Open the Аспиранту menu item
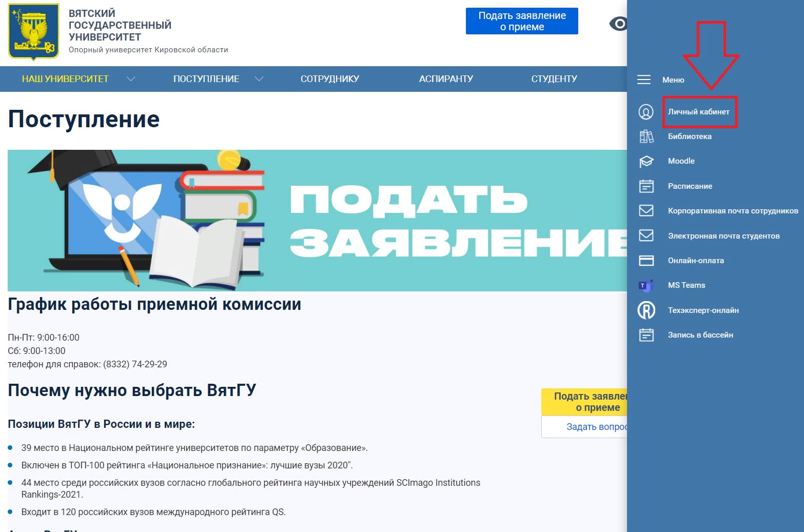This screenshot has height=532, width=804. point(446,79)
